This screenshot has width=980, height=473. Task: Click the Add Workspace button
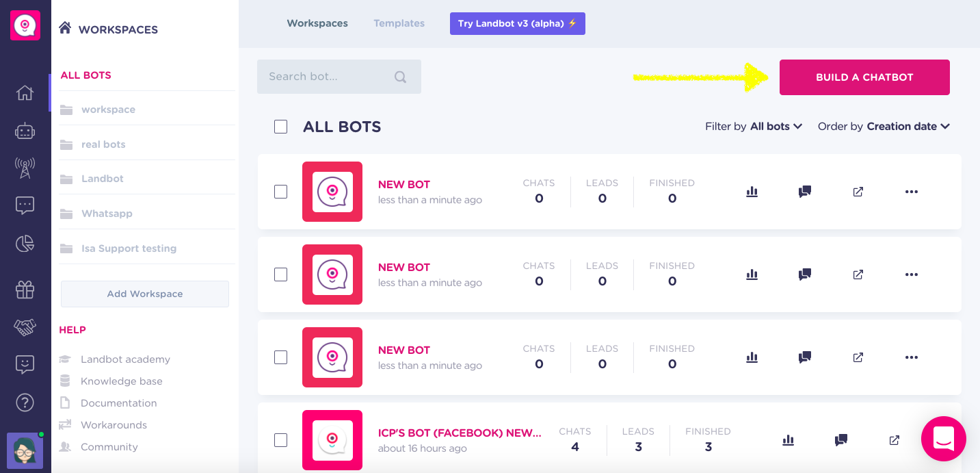tap(145, 294)
